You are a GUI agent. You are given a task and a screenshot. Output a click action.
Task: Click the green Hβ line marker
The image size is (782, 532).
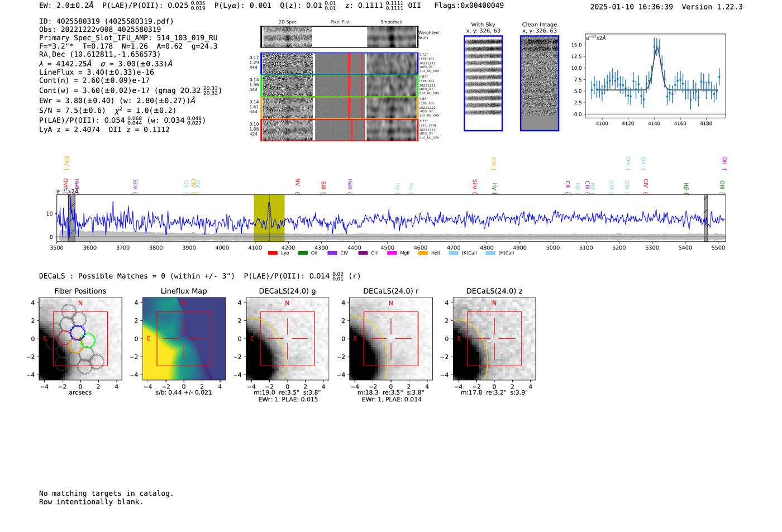click(x=686, y=188)
